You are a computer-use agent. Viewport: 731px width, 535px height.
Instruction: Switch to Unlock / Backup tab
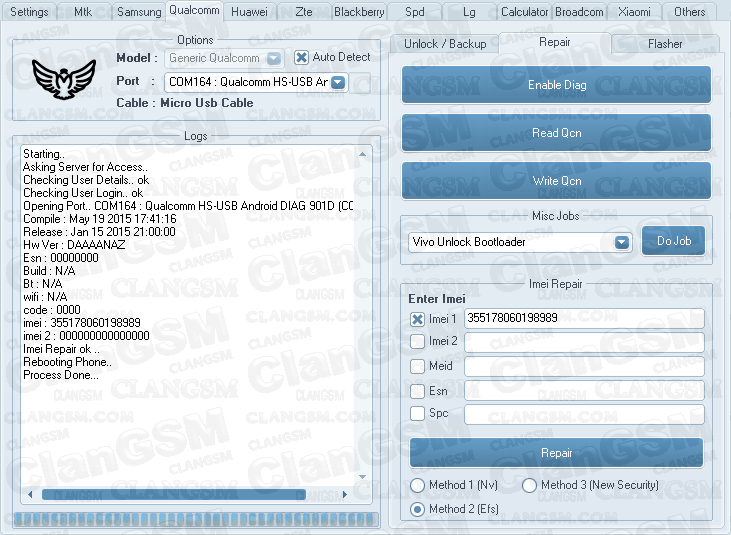tap(445, 44)
